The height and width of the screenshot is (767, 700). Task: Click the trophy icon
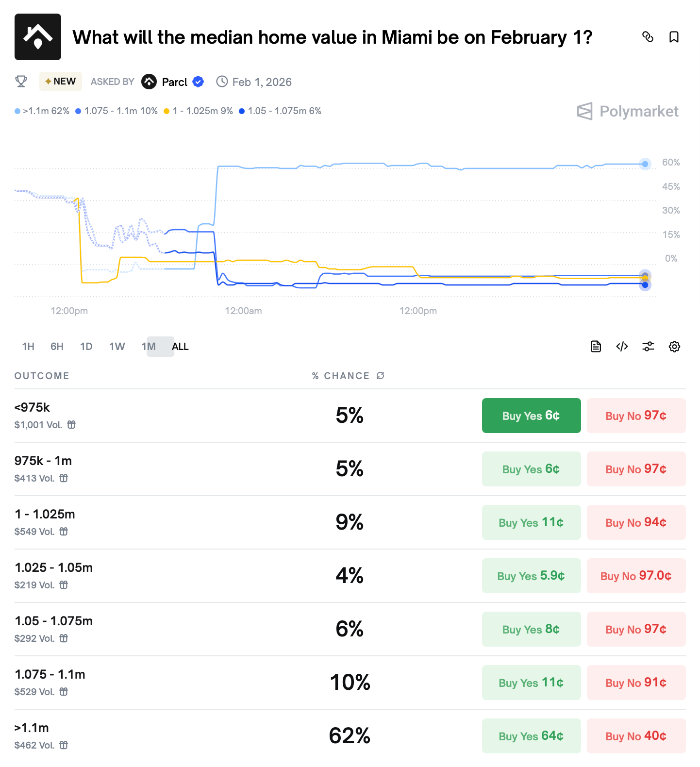[x=21, y=82]
